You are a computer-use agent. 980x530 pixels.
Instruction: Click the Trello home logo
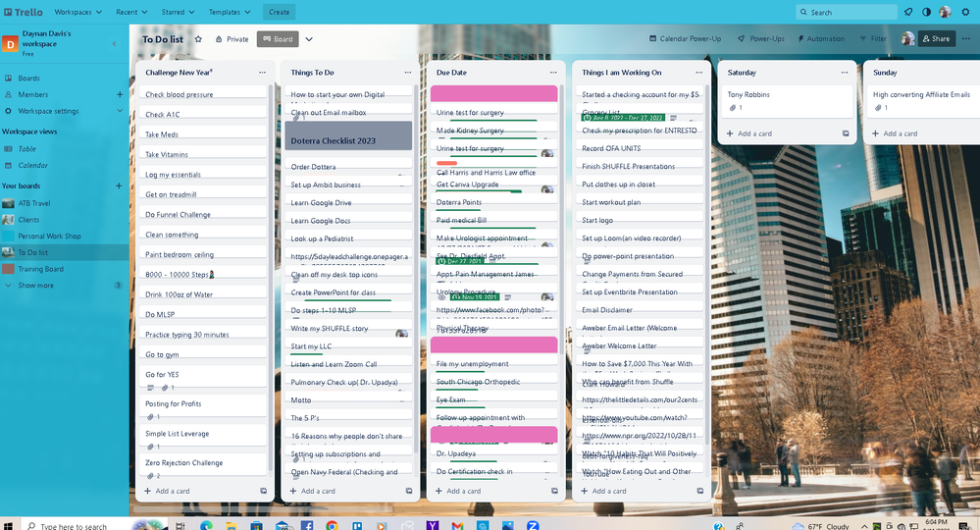point(24,12)
